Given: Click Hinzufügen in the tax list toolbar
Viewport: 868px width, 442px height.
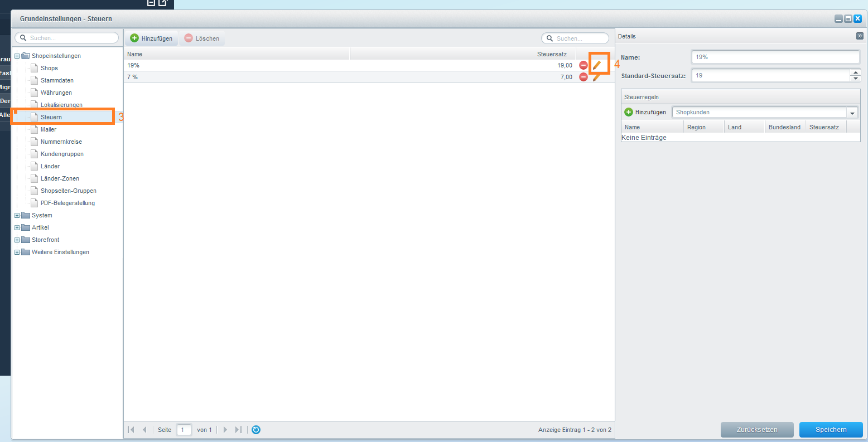Looking at the screenshot, I should coord(151,38).
